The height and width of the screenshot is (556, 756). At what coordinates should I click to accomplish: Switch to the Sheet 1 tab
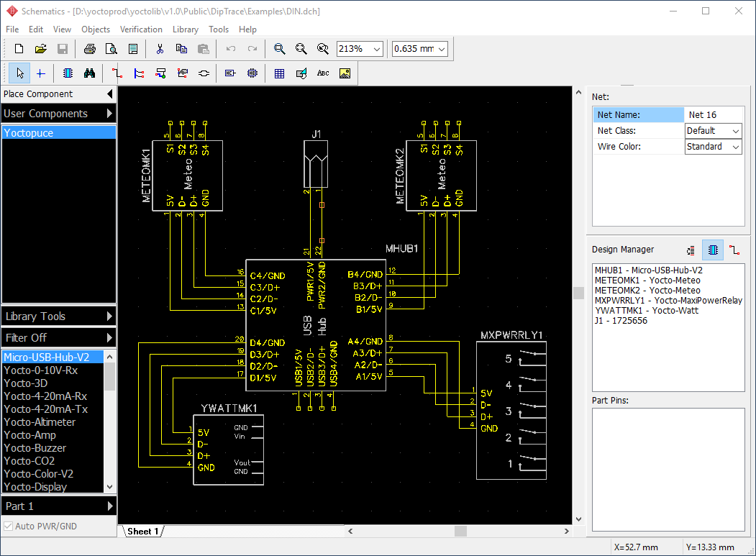click(142, 532)
